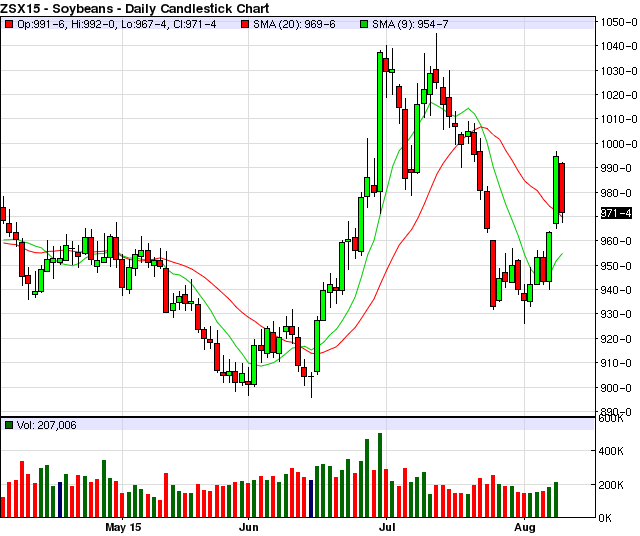Click the '900-0' price axis label
Viewport: 640px width, 536px height.
pos(616,388)
